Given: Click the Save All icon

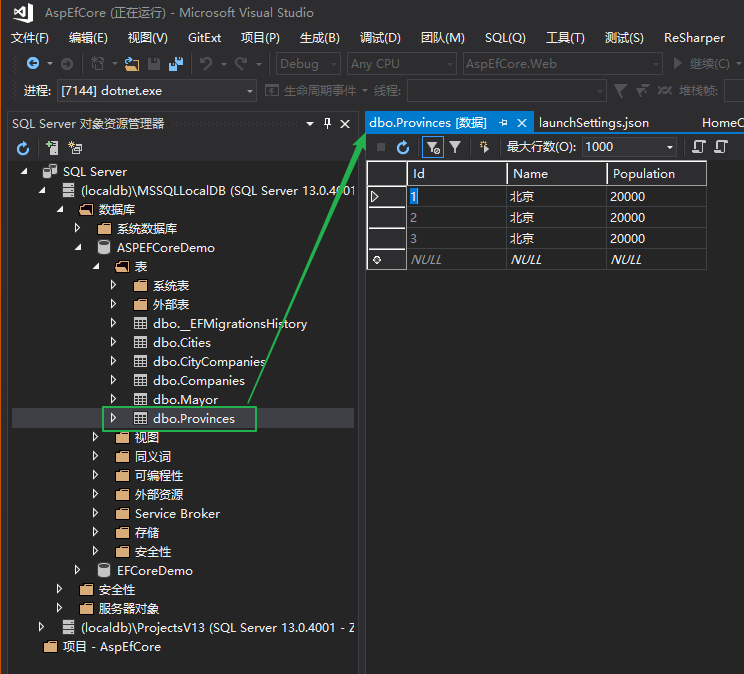Looking at the screenshot, I should (x=176, y=64).
